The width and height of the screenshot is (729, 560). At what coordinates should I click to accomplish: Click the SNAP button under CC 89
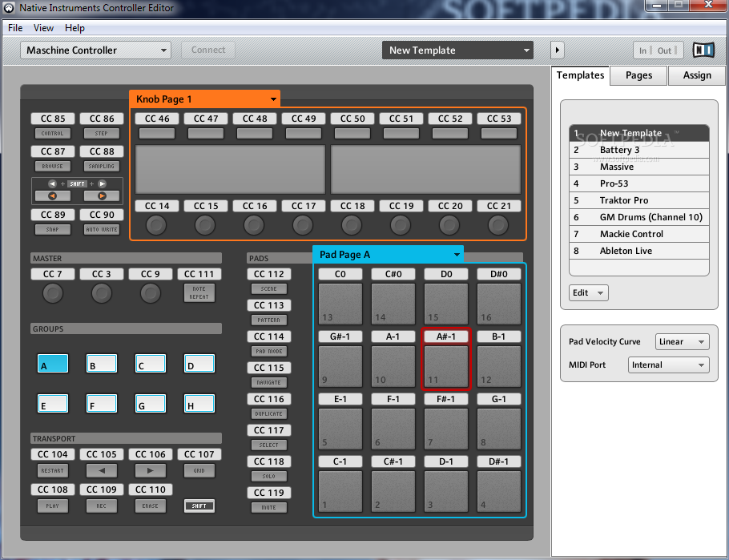click(53, 229)
